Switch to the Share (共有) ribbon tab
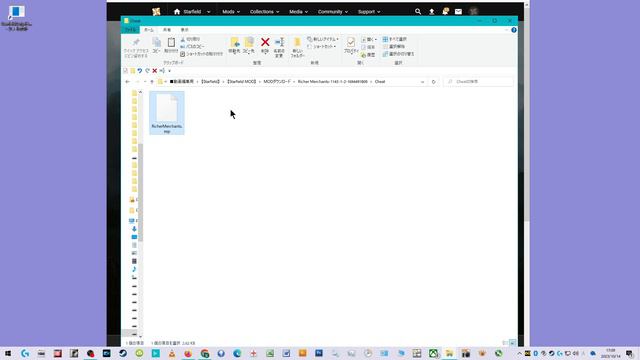Image resolution: width=640 pixels, height=360 pixels. [x=167, y=30]
